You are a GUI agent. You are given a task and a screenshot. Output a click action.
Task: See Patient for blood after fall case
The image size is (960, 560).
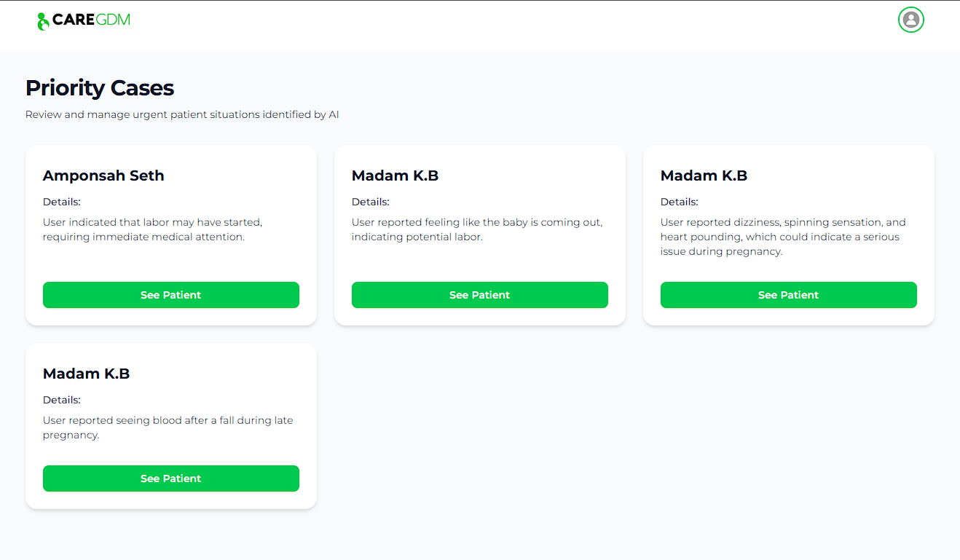click(x=171, y=478)
